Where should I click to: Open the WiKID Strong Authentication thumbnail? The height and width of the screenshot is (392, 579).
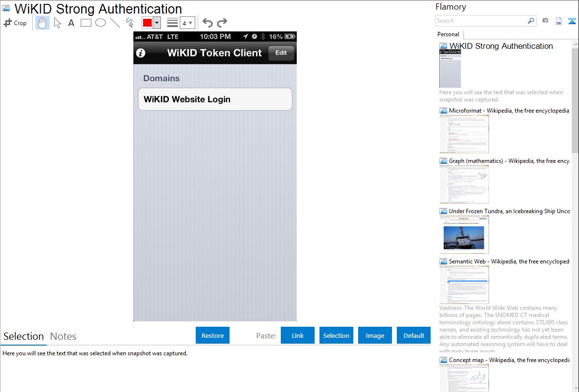coord(450,69)
